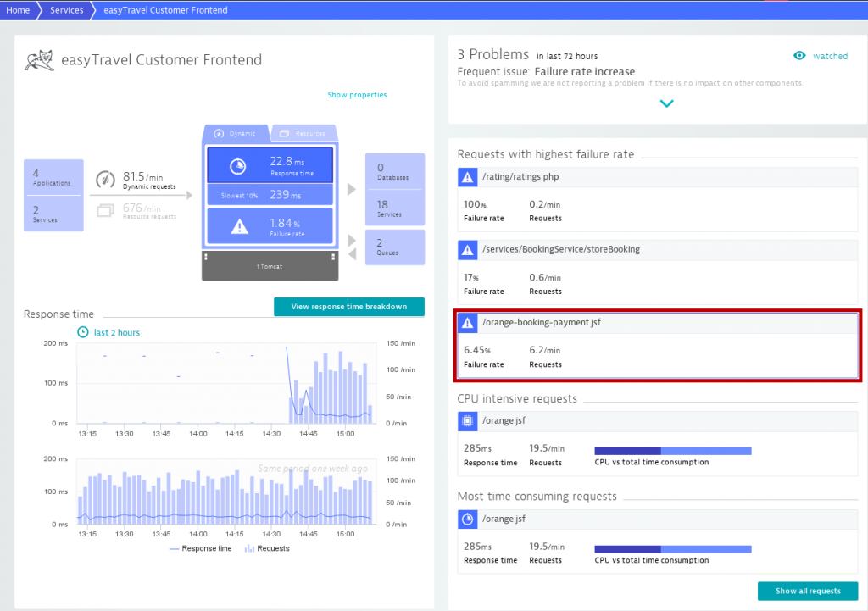Click the Failure rate increase frequent issue text
This screenshot has width=868, height=611.
click(585, 71)
